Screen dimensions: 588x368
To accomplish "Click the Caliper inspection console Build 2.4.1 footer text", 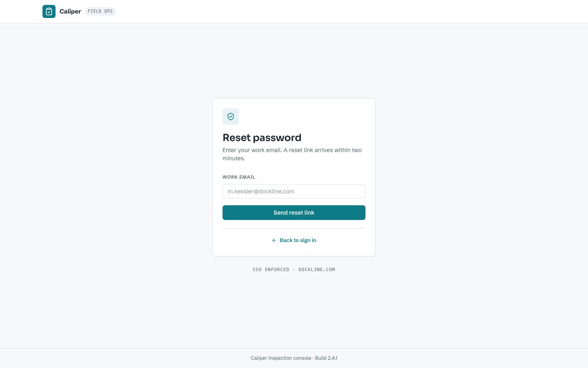I will [294, 358].
